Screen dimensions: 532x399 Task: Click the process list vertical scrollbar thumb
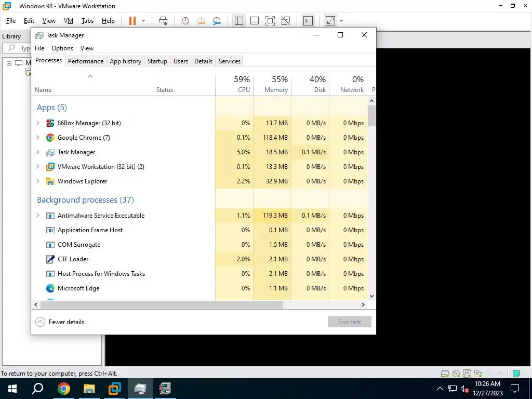pos(371,115)
